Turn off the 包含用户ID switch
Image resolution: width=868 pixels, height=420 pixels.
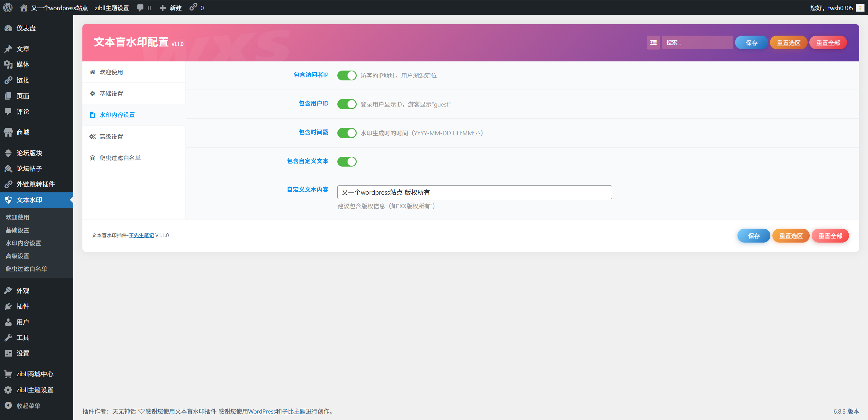347,104
